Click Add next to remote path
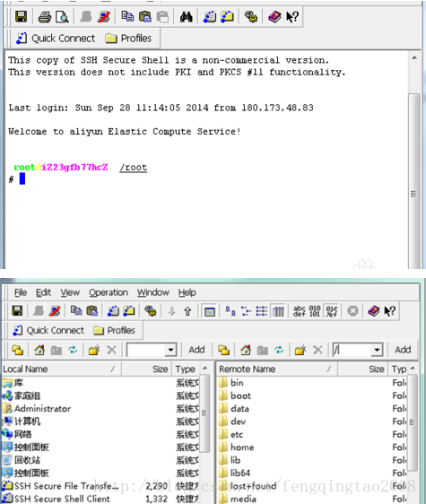Viewport: 426px width, 504px height. (x=403, y=350)
